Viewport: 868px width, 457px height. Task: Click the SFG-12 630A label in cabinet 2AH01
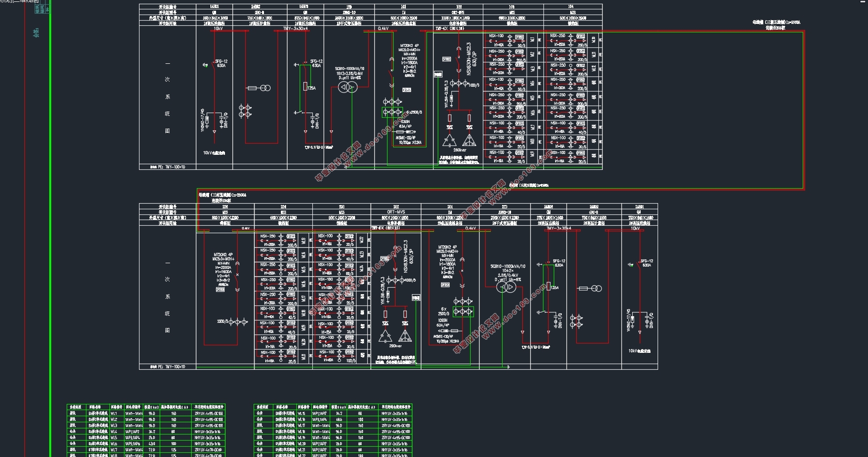[x=647, y=263]
